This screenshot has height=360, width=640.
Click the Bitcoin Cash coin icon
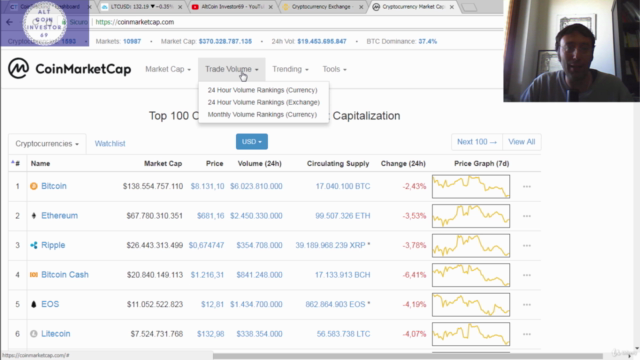click(34, 275)
